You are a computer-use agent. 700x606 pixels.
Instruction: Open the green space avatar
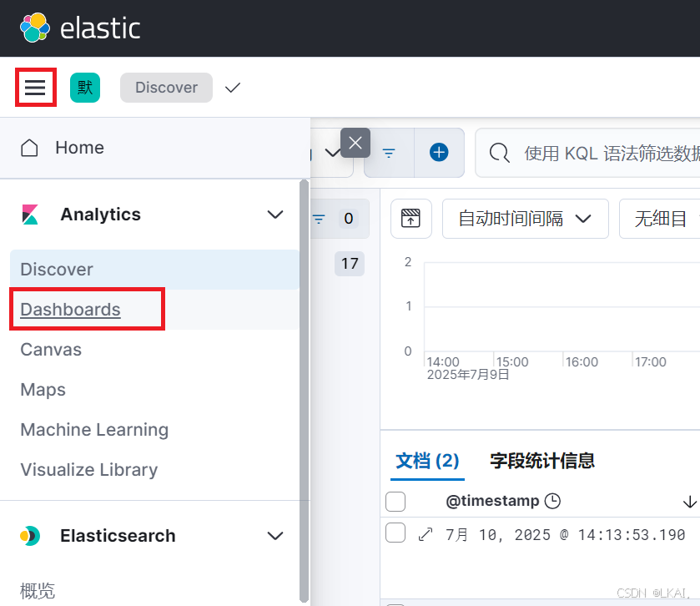pyautogui.click(x=85, y=88)
